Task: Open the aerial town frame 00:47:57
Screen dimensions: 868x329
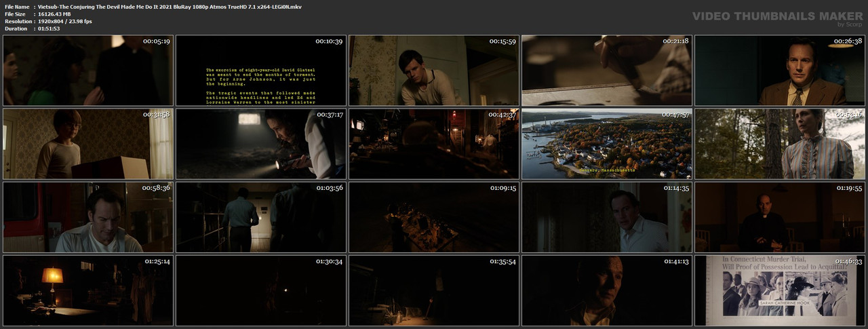Action: (x=607, y=144)
